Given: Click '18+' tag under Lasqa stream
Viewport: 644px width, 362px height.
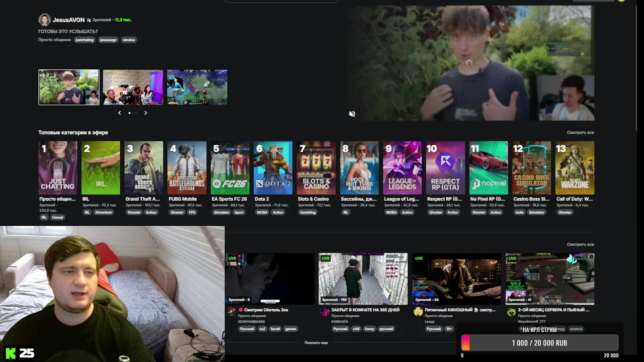Looking at the screenshot, I should [x=449, y=329].
